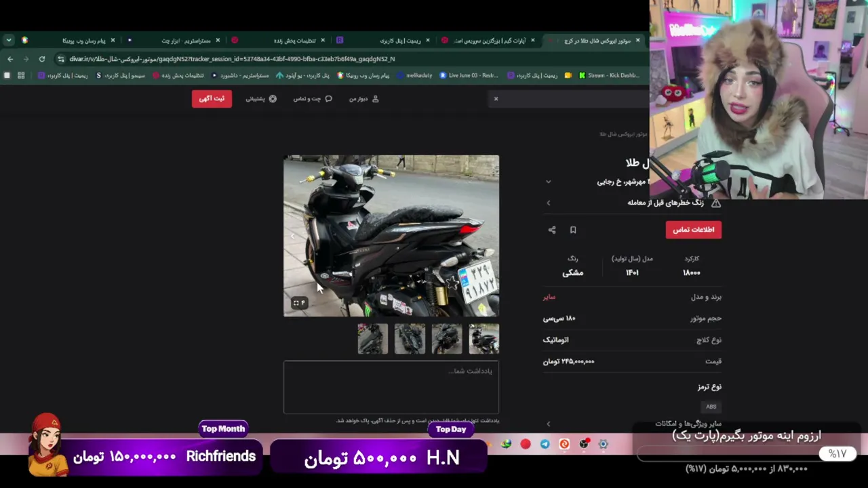Click the red circle taskbar icon

tap(526, 444)
